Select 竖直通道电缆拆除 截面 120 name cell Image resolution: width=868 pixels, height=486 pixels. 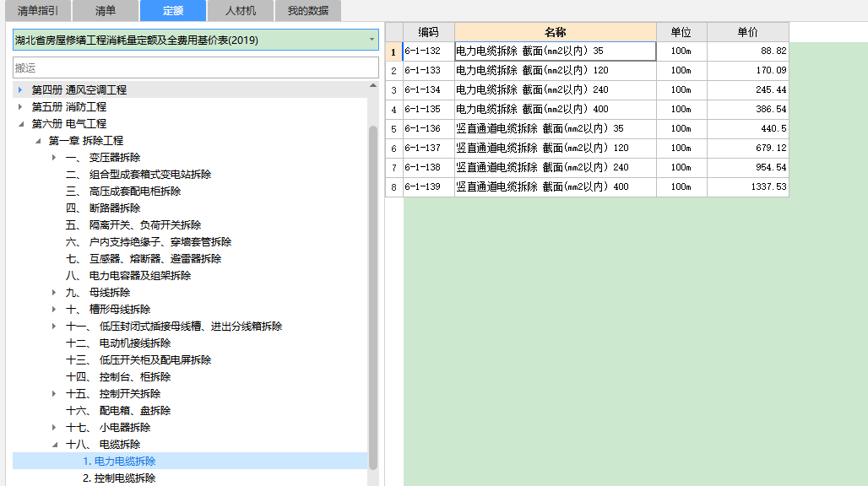[x=556, y=148]
